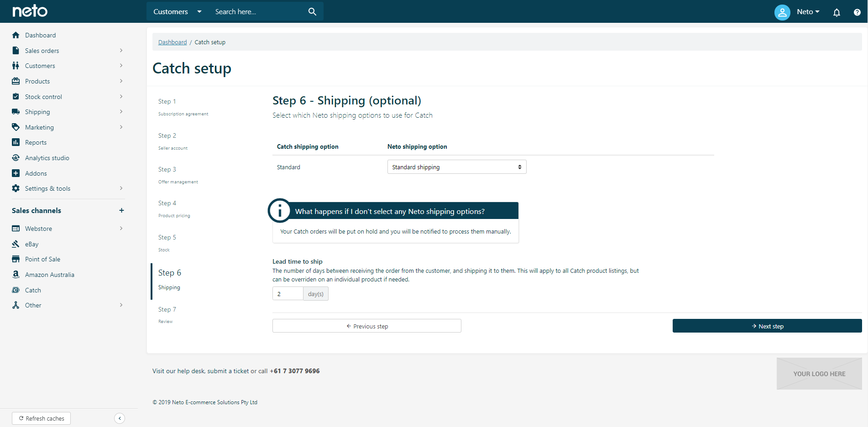868x427 pixels.
Task: Click the Stock control clipboard icon
Action: [x=16, y=96]
